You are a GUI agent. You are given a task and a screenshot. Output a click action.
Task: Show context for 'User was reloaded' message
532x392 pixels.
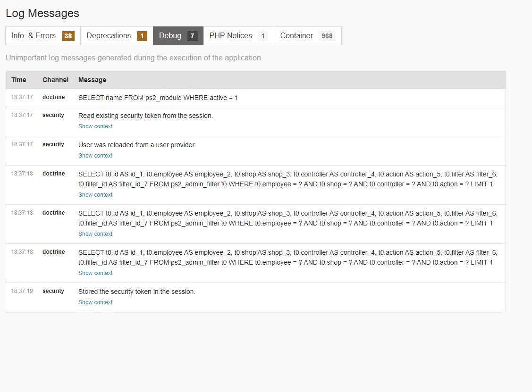point(95,155)
